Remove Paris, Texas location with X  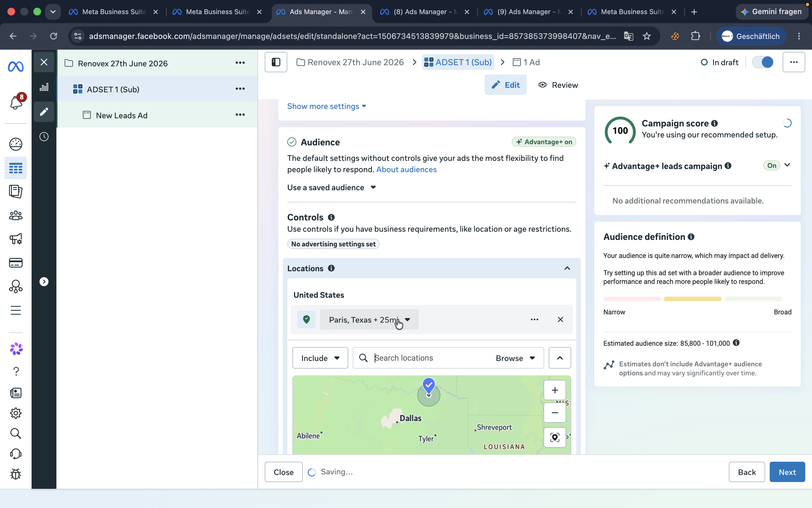click(560, 319)
